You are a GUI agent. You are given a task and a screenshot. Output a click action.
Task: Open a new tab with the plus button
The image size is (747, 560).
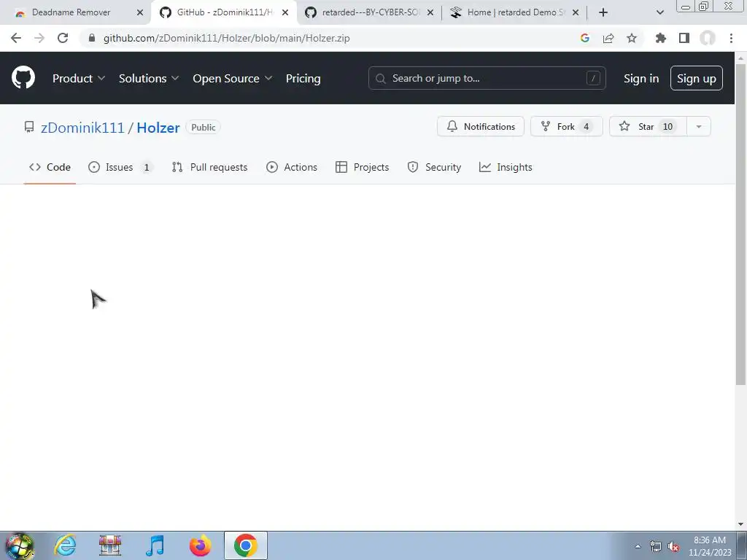(603, 12)
